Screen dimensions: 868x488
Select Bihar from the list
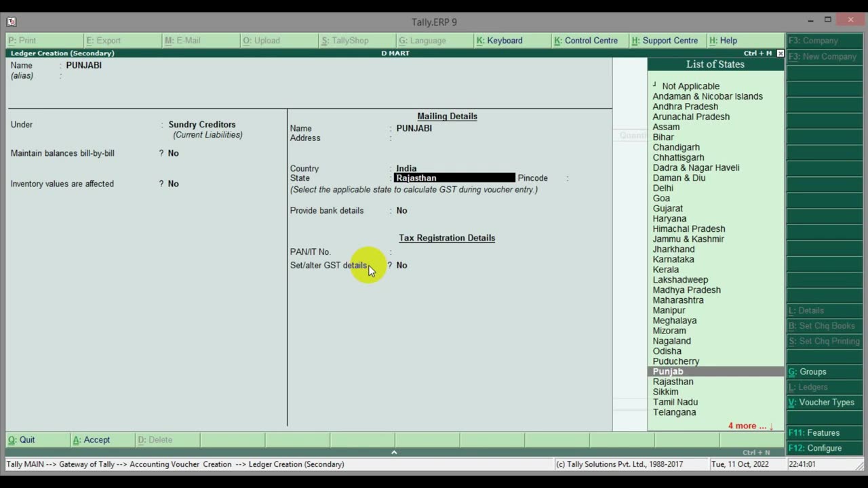point(663,137)
